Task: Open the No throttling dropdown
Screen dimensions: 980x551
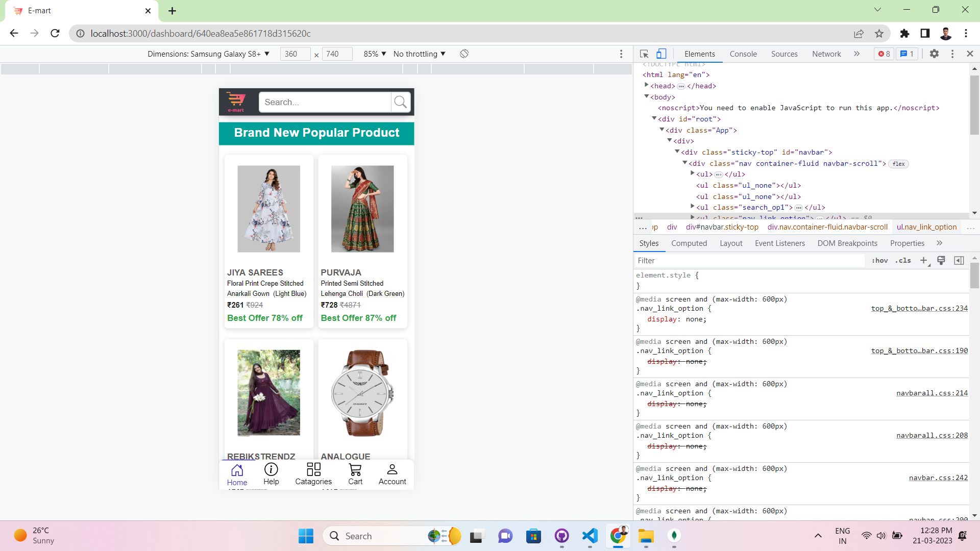Action: point(419,54)
